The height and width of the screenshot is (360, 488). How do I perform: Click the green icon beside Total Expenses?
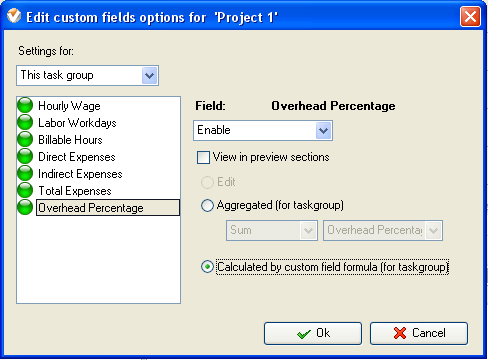pyautogui.click(x=25, y=190)
